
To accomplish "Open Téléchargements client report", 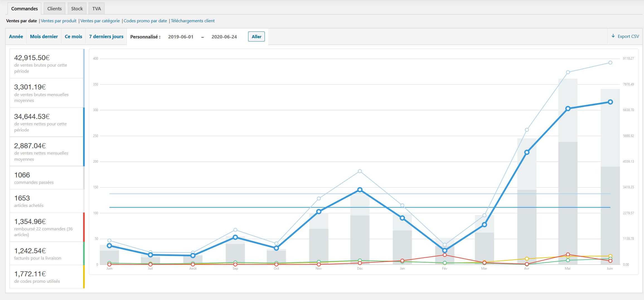I will pyautogui.click(x=193, y=21).
